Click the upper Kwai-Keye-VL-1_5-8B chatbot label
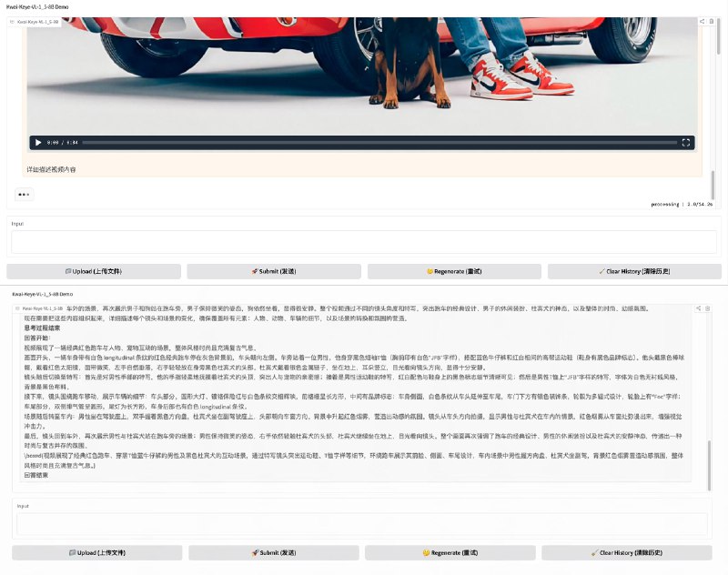The height and width of the screenshot is (575, 728). [35, 22]
